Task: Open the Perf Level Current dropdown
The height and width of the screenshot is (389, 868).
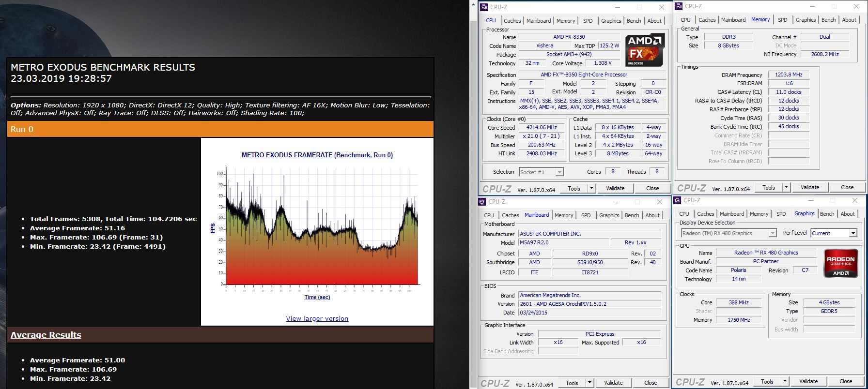Action: coord(834,233)
